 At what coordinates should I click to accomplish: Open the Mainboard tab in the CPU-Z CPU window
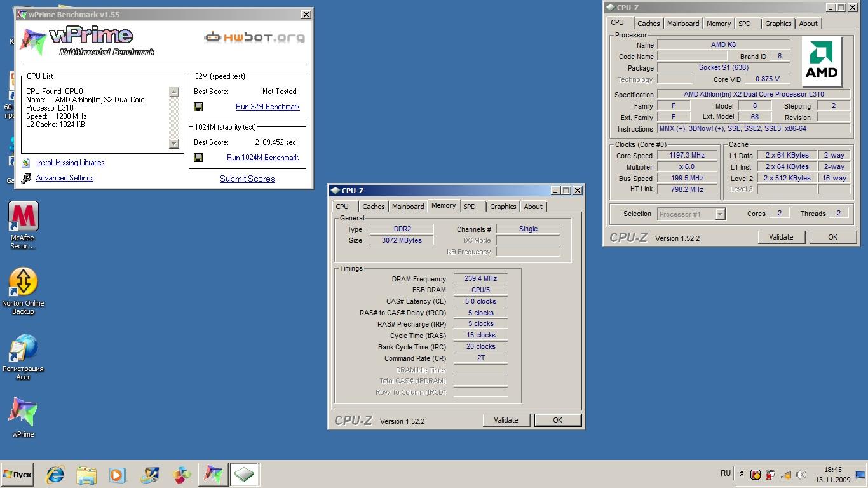(682, 24)
